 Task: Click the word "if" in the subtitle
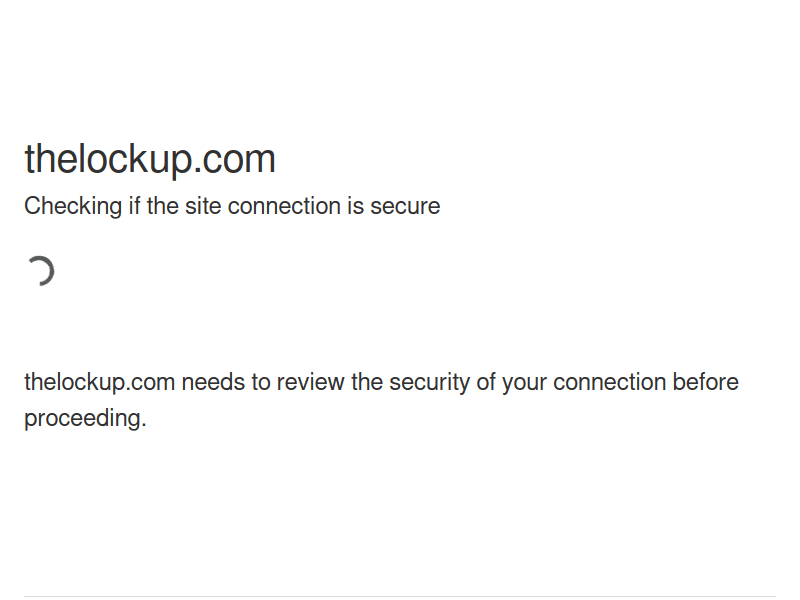click(x=135, y=207)
